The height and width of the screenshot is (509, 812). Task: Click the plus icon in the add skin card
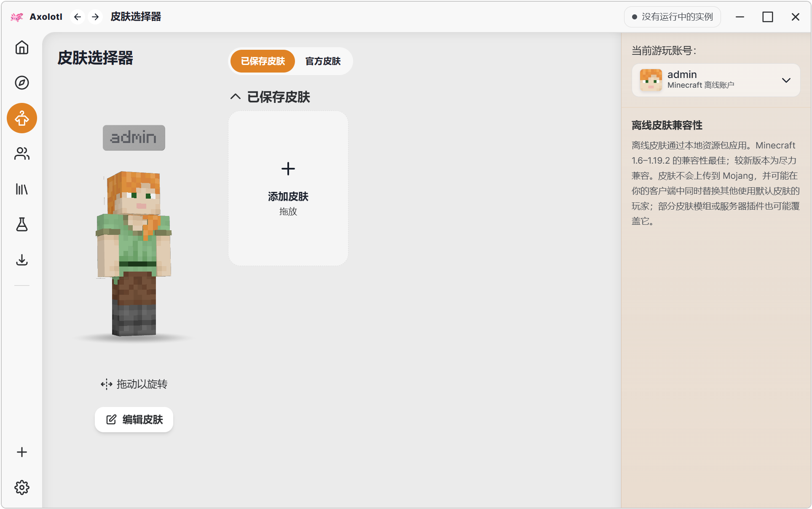(288, 169)
